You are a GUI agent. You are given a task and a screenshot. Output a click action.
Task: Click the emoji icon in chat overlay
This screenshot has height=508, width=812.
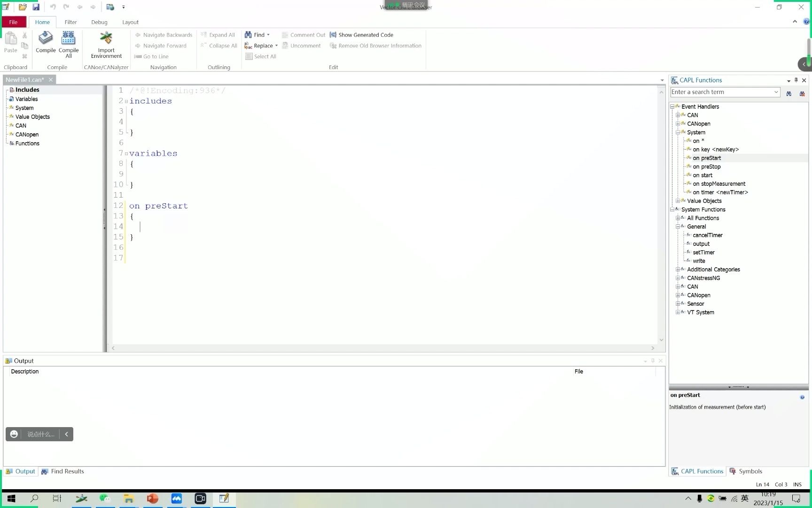(x=14, y=434)
